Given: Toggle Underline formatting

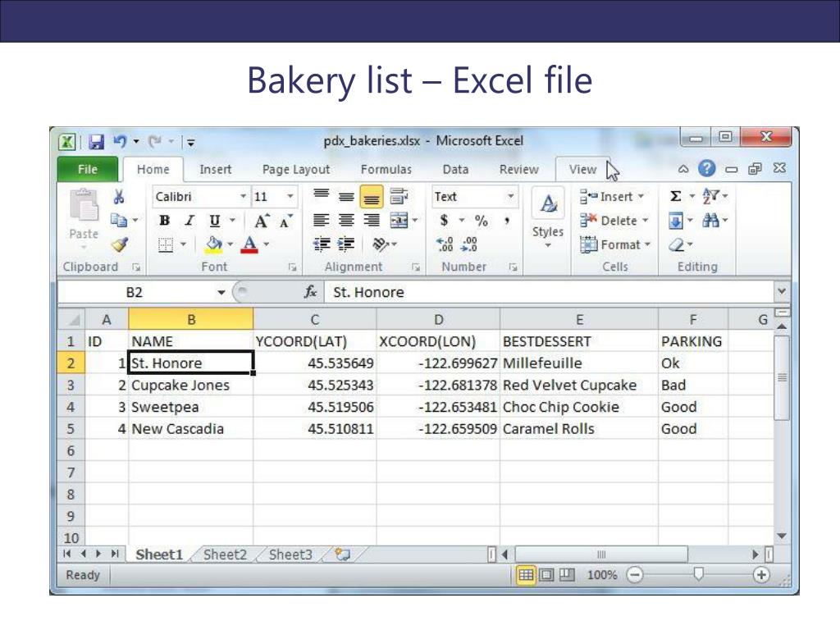Looking at the screenshot, I should [x=214, y=221].
